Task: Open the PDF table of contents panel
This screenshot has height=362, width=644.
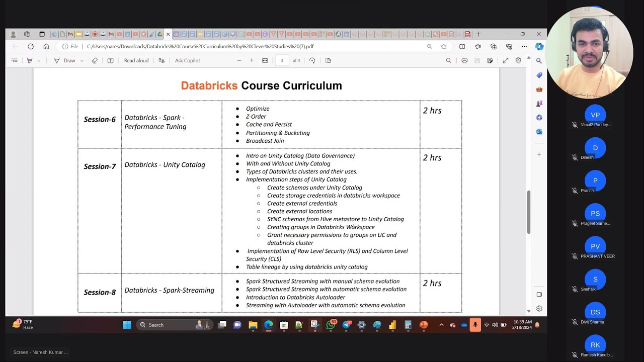Action: tap(15, 60)
